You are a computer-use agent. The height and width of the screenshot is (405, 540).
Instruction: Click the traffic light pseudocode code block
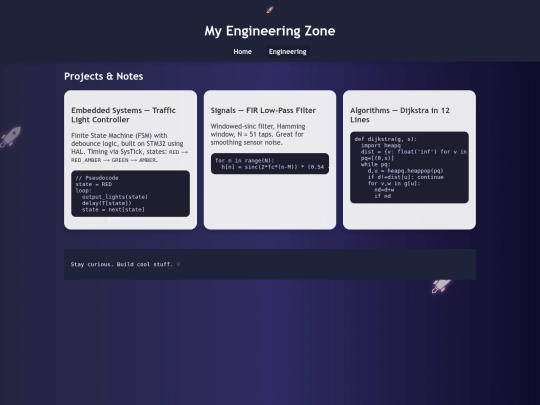point(131,194)
